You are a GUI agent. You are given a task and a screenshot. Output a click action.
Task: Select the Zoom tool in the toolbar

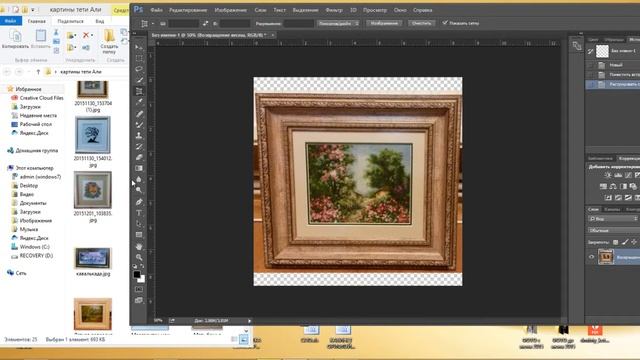(139, 257)
